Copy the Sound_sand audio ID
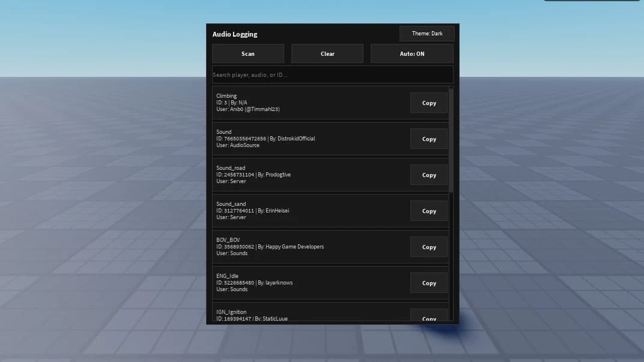 coord(429,211)
